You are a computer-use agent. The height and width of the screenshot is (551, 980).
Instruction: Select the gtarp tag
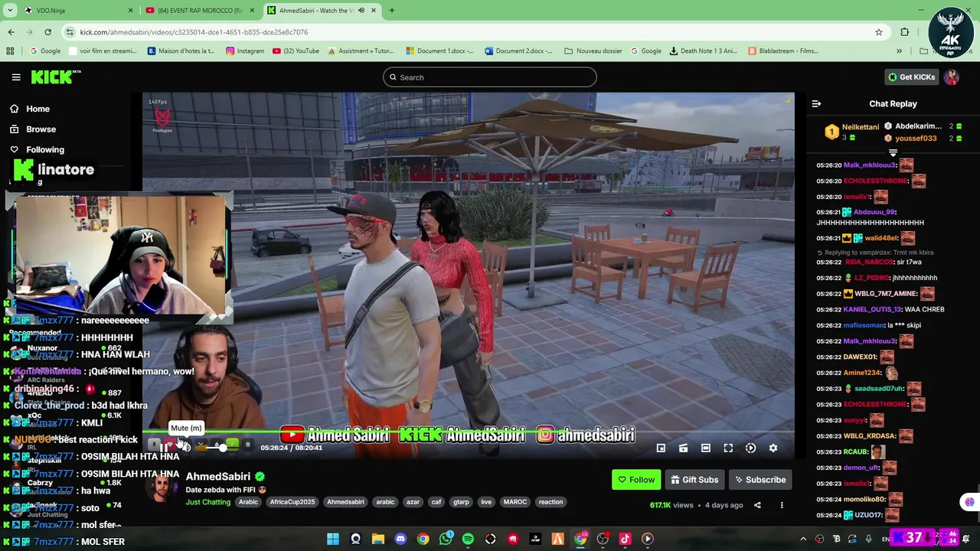[x=461, y=502]
